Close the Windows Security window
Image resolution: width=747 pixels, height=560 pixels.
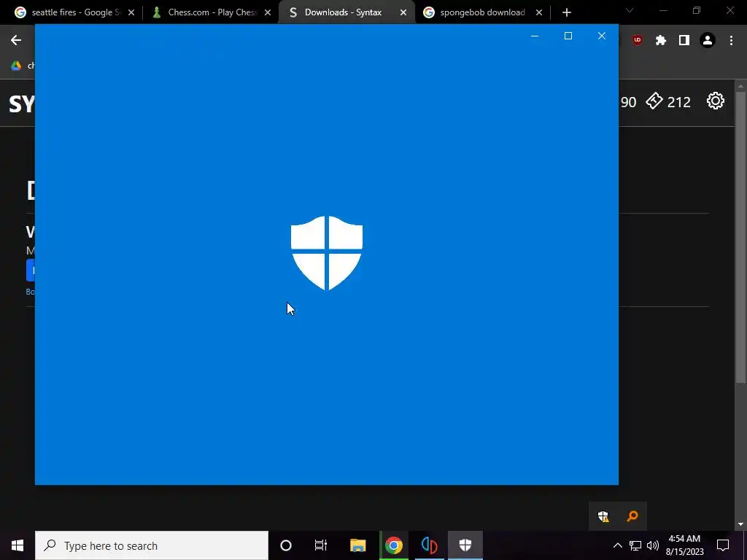point(602,36)
